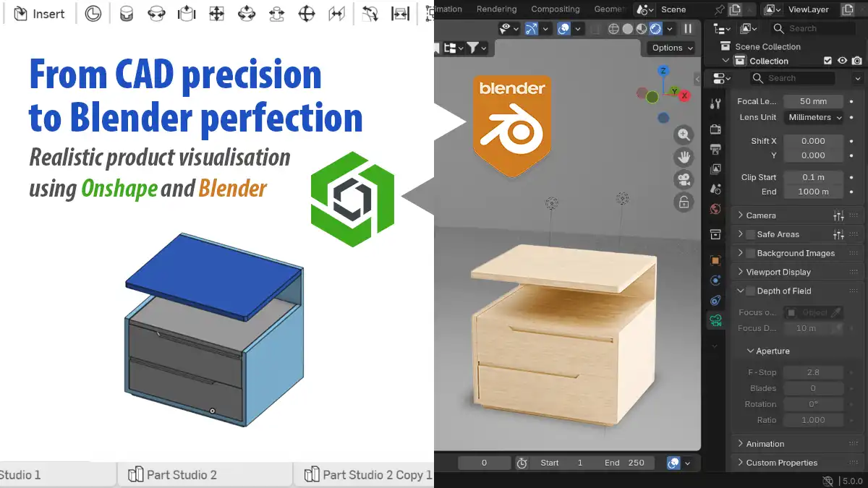The width and height of the screenshot is (868, 488).
Task: Switch to Material Preview shading
Action: [x=642, y=29]
